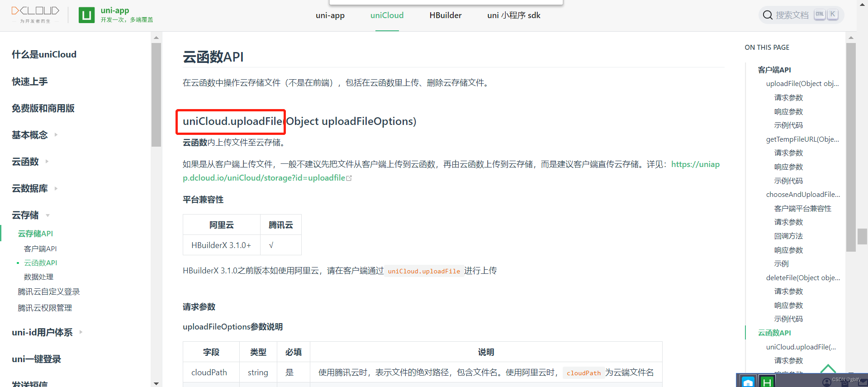Open 腾讯云自定义登录 in sidebar
The height and width of the screenshot is (387, 868).
tap(49, 292)
